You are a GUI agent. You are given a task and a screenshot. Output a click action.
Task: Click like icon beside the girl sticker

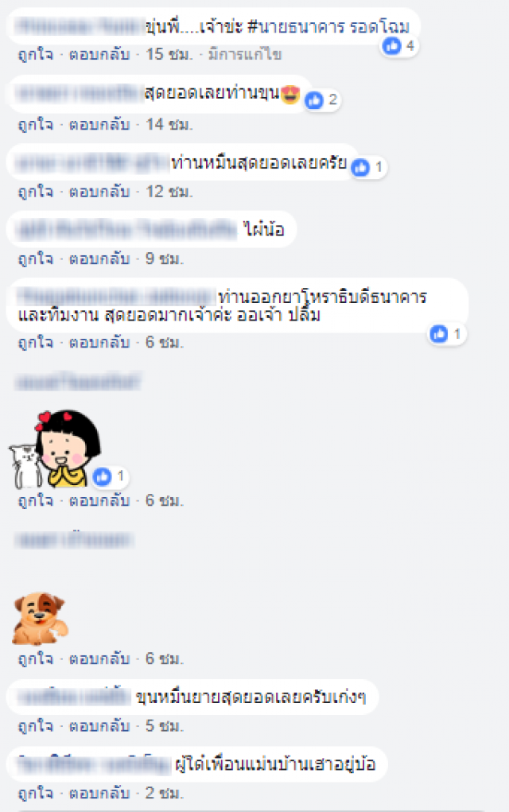(x=103, y=476)
